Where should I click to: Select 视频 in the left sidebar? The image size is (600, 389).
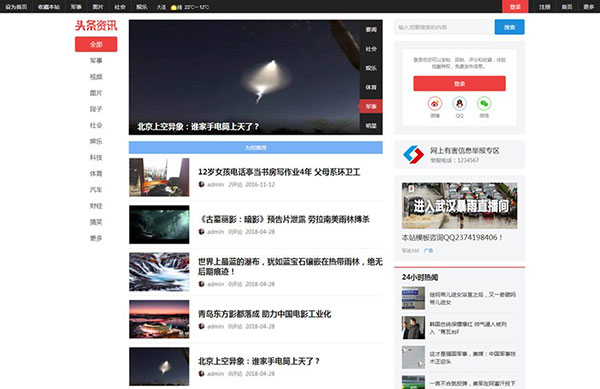click(x=96, y=76)
